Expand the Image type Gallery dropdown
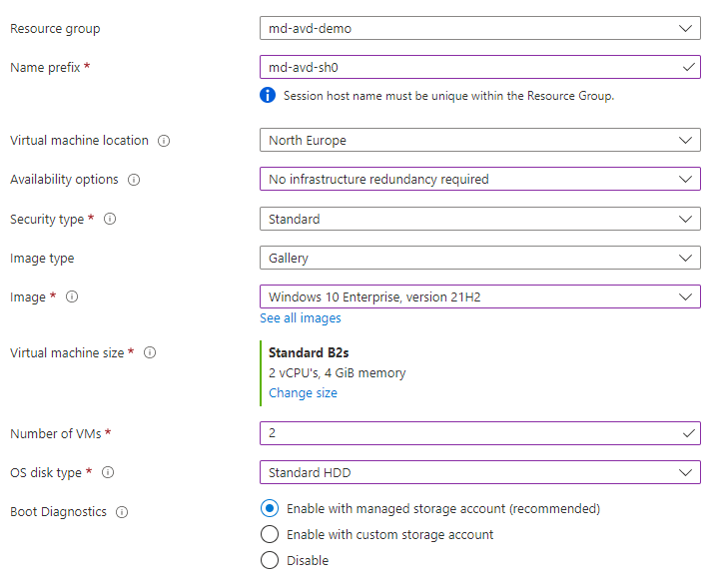The image size is (720, 588). 479,259
